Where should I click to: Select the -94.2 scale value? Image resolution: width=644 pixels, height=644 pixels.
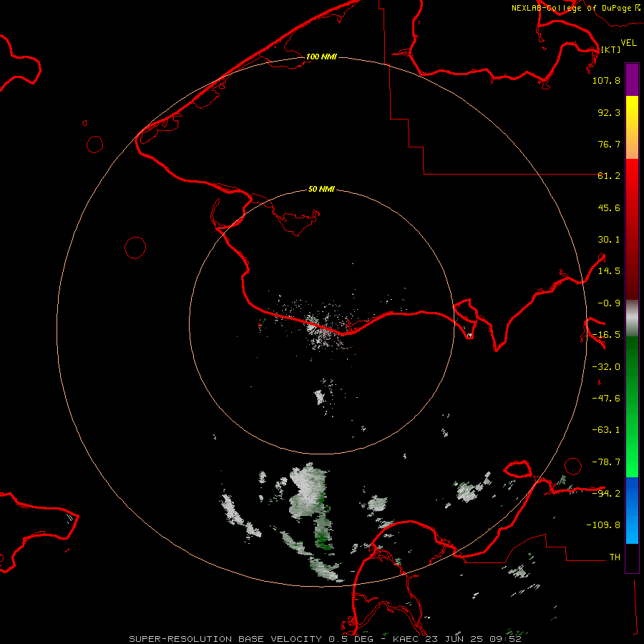click(x=606, y=493)
